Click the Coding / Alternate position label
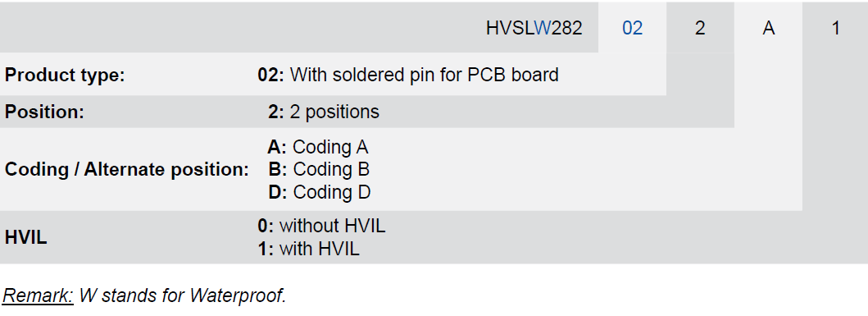Image resolution: width=868 pixels, height=316 pixels. click(x=127, y=170)
